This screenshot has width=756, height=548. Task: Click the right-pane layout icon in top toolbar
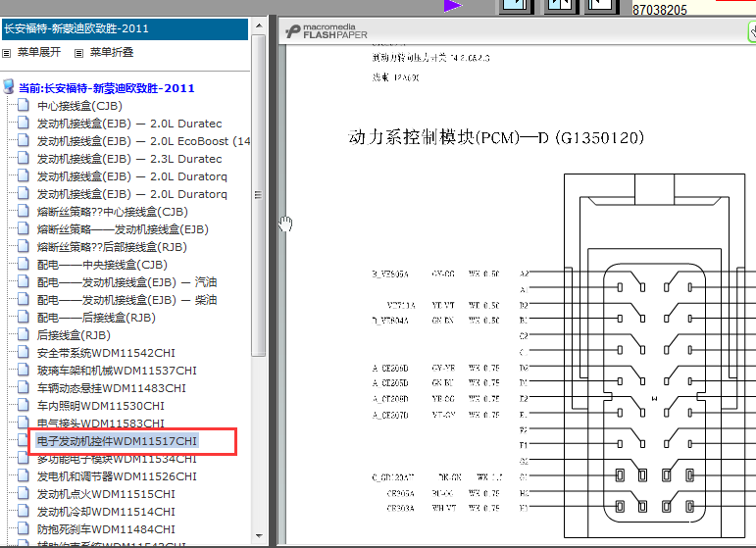click(x=602, y=6)
